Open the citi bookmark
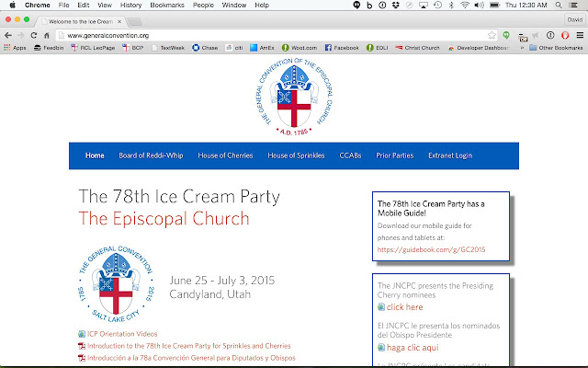 234,48
